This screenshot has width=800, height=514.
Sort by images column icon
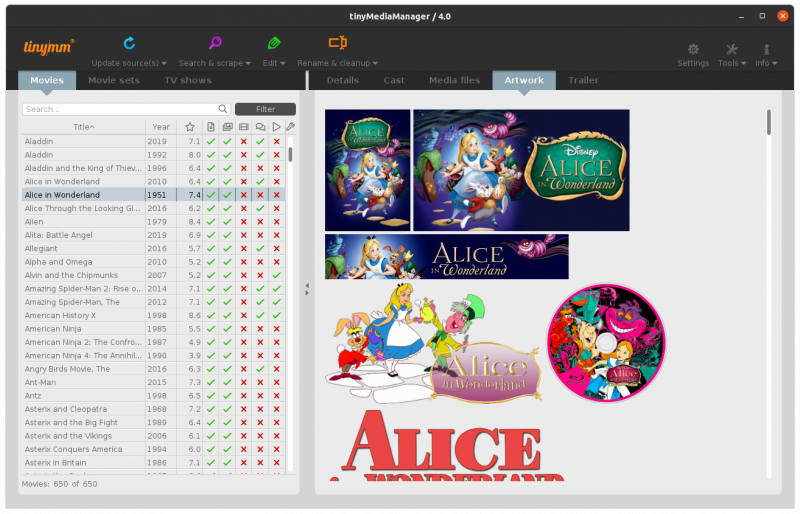[228, 127]
